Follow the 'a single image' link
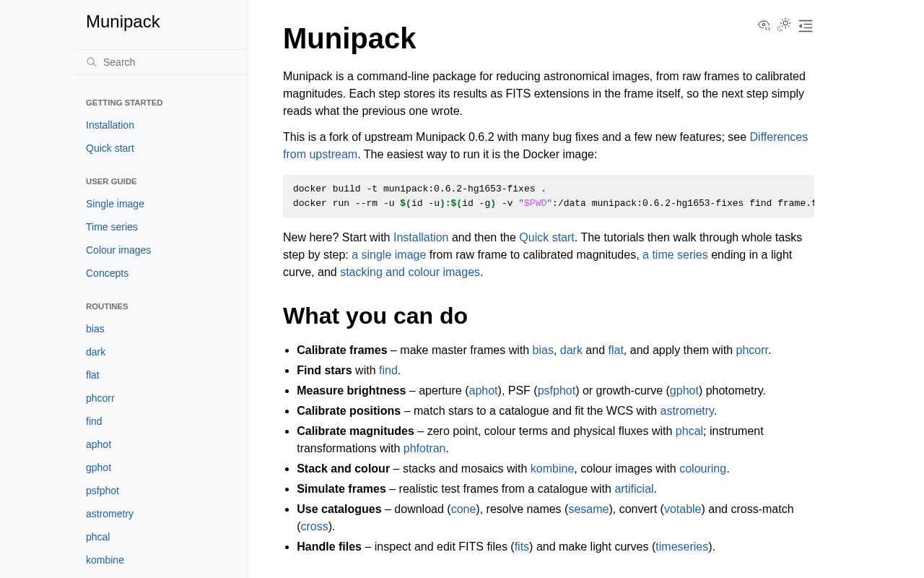The height and width of the screenshot is (578, 924). 388,255
